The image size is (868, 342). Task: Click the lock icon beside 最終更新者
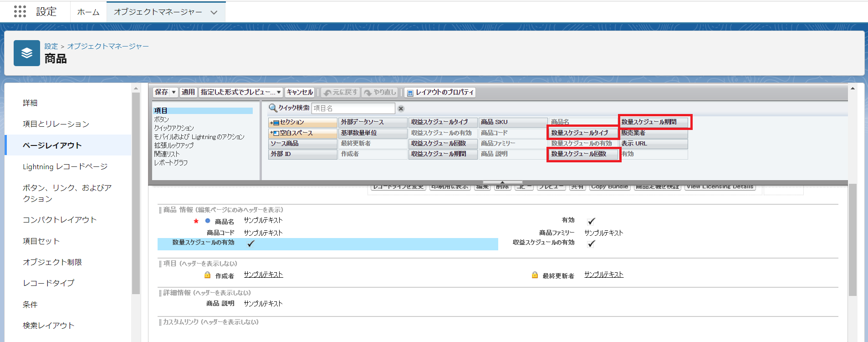coord(535,275)
